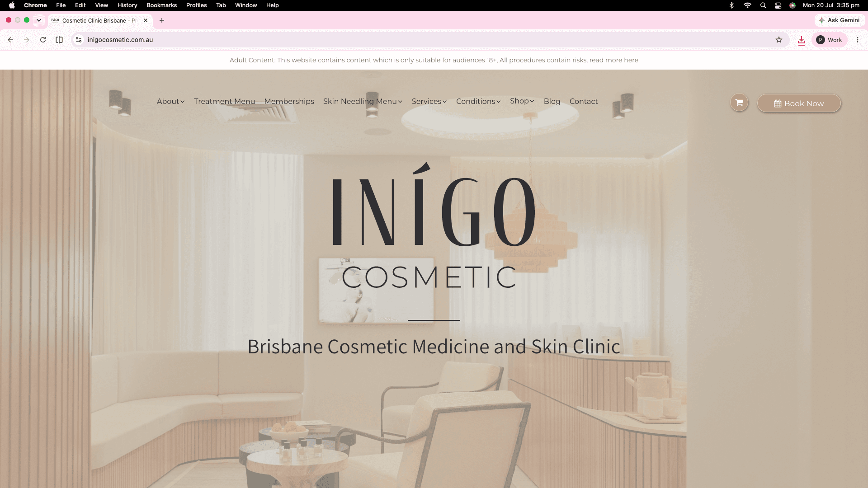Open the shopping cart icon
The height and width of the screenshot is (488, 868).
coord(739,103)
